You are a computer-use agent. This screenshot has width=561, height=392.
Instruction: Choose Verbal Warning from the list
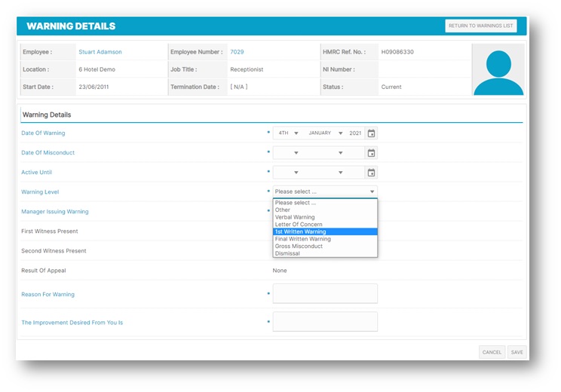pos(325,217)
